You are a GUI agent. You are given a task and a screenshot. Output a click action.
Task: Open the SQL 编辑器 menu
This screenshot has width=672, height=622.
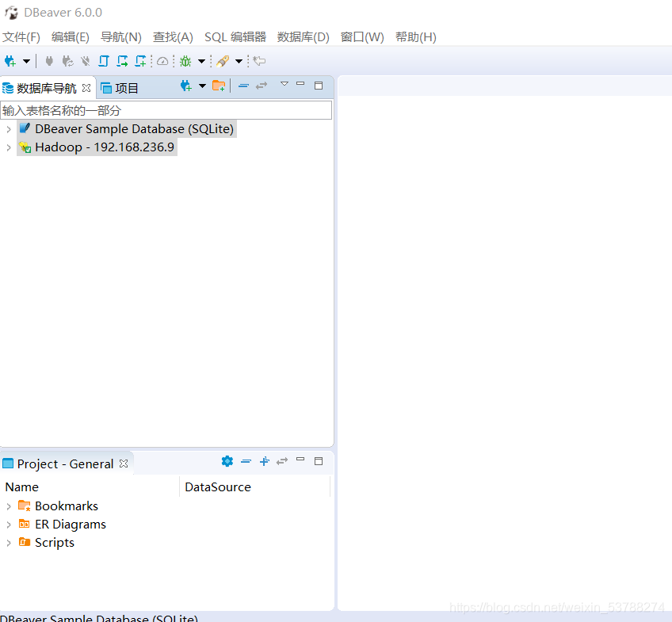[235, 37]
